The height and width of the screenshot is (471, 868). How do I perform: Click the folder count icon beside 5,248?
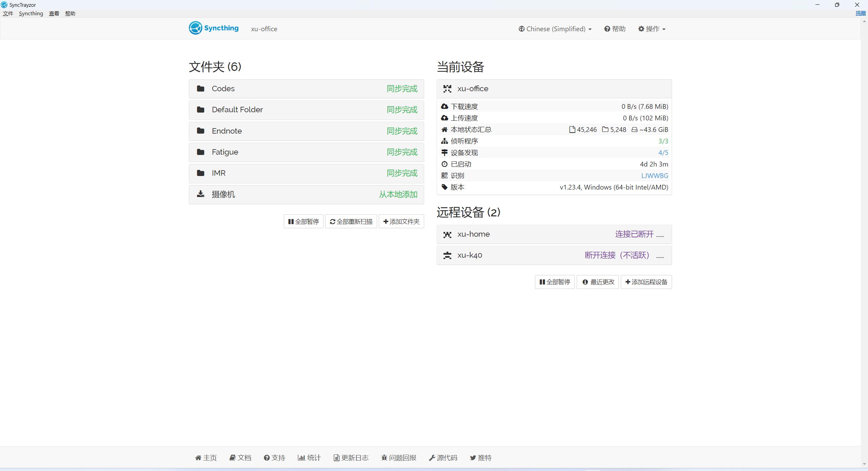[x=605, y=130]
